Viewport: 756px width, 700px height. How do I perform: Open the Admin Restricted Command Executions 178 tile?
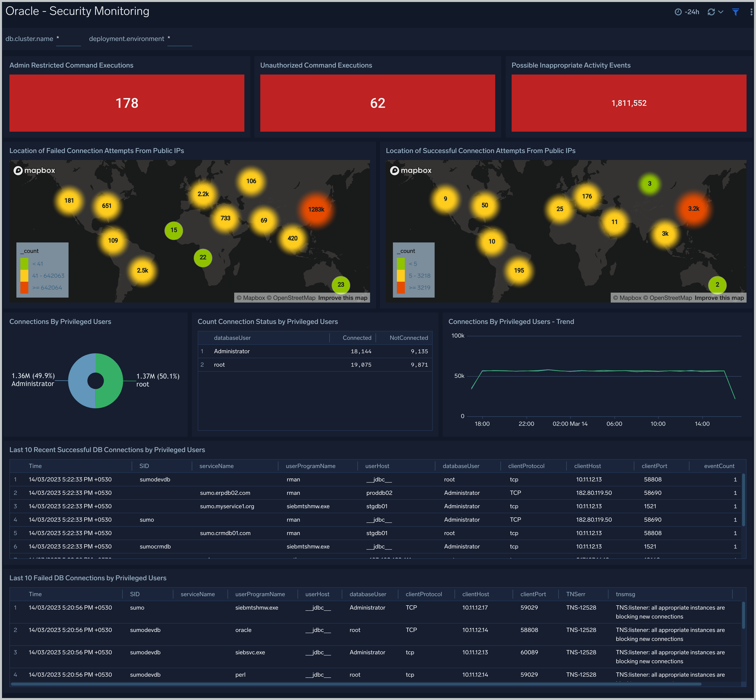(x=127, y=103)
